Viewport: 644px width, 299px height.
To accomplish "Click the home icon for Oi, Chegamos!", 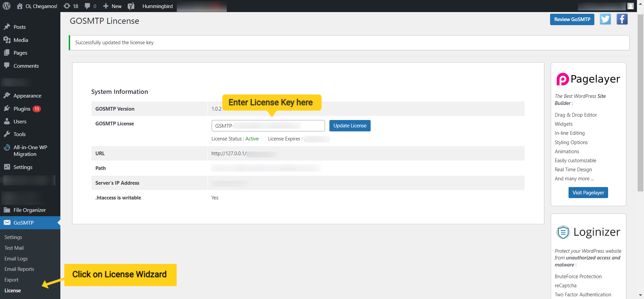I will tap(20, 6).
